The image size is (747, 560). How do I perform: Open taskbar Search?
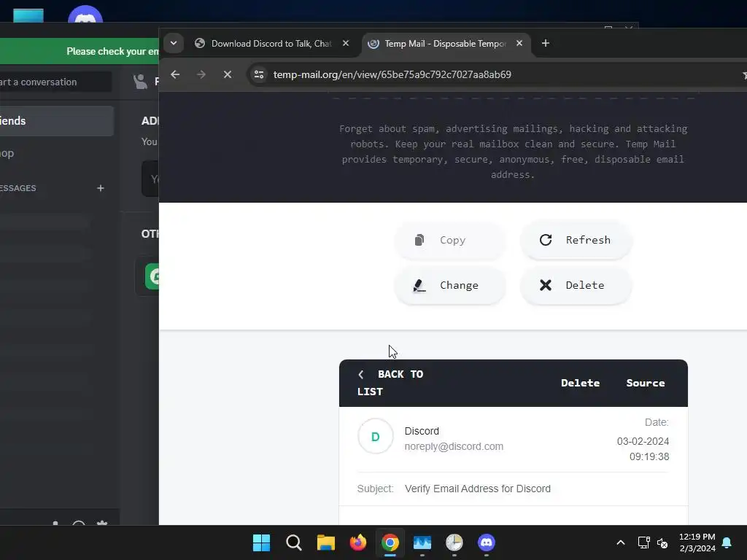click(293, 542)
